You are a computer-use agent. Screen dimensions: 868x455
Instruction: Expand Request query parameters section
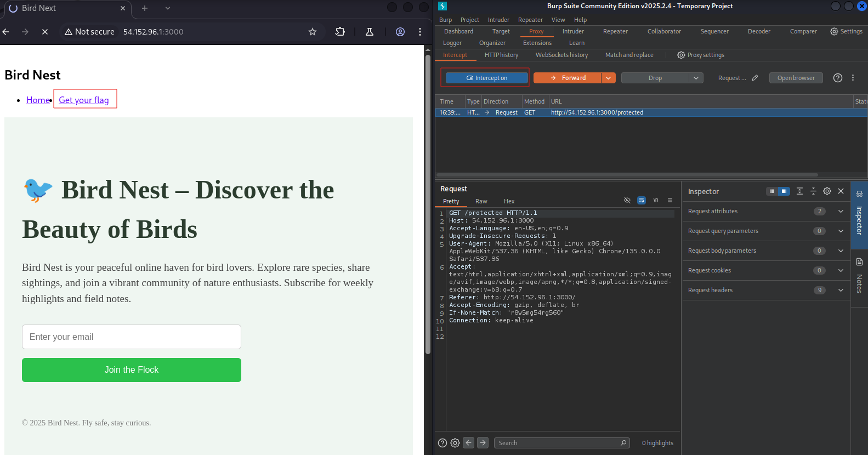tap(766, 231)
